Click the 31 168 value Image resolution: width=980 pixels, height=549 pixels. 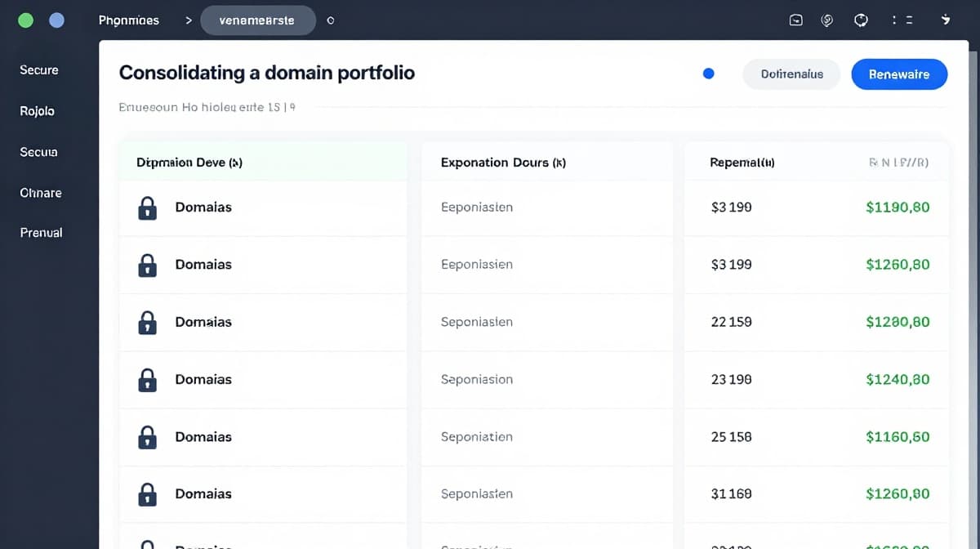click(732, 494)
